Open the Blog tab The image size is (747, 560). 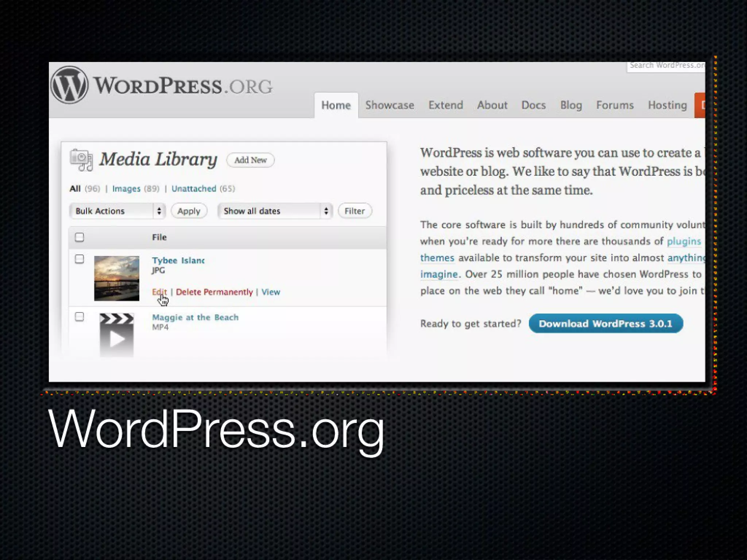coord(571,105)
